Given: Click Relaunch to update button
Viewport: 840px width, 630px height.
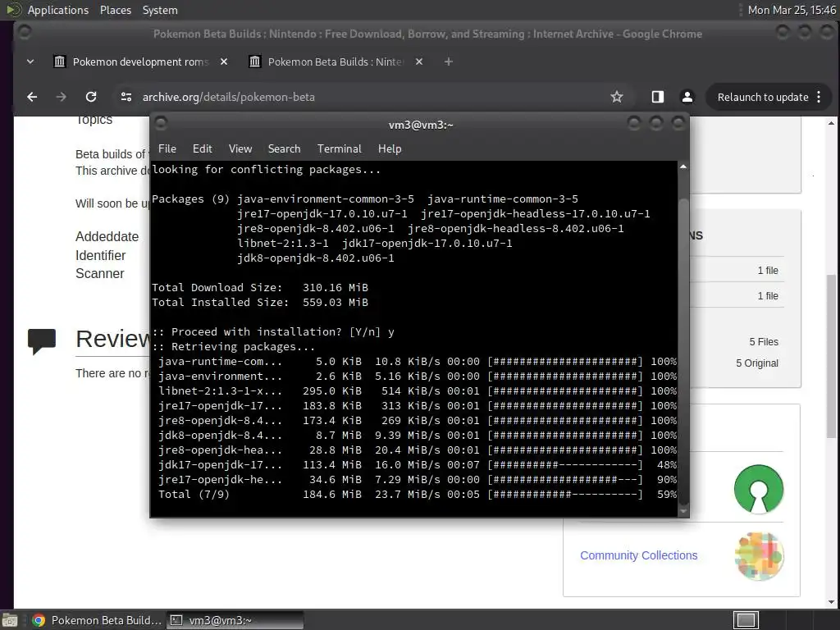Looking at the screenshot, I should (763, 97).
